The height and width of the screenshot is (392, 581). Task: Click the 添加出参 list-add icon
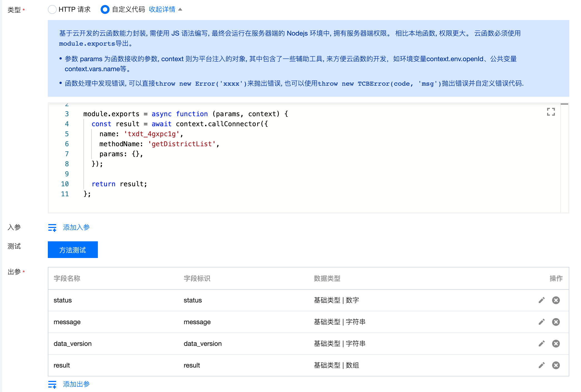[x=52, y=384]
